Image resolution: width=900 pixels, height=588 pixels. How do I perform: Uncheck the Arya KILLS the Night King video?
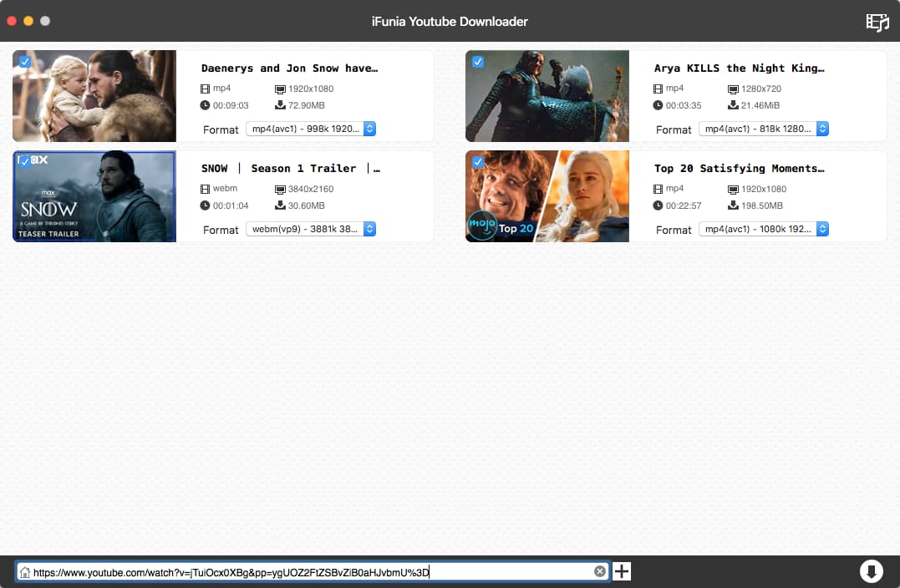478,62
